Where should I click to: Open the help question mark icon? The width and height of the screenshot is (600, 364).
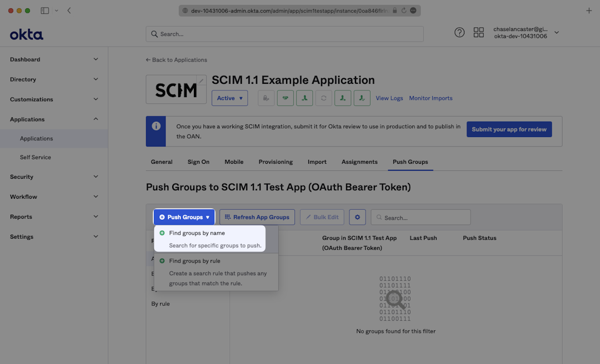[x=459, y=33]
